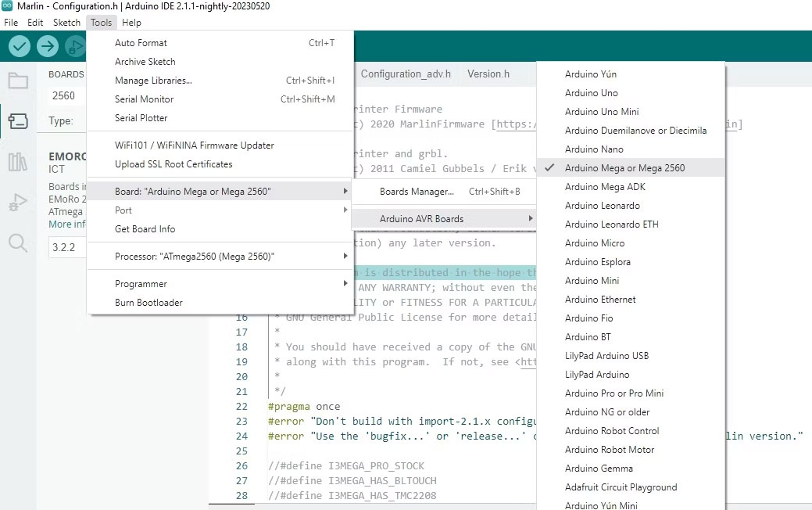
Task: Select Arduino Ethernet board
Action: tap(631, 299)
